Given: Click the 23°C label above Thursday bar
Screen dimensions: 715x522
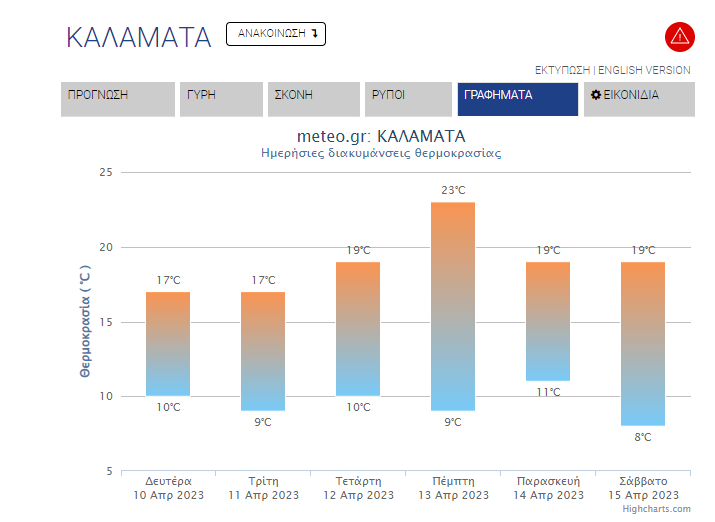Looking at the screenshot, I should [x=453, y=190].
